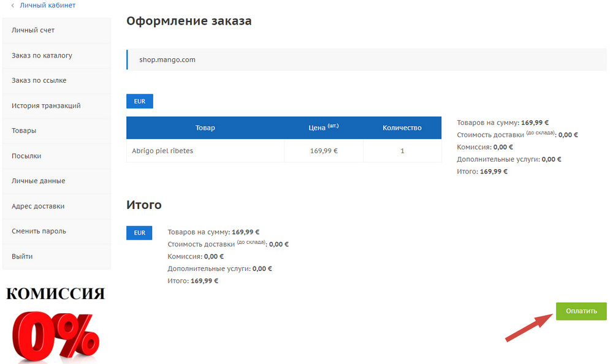
Task: Click the Товар column header
Action: (205, 127)
